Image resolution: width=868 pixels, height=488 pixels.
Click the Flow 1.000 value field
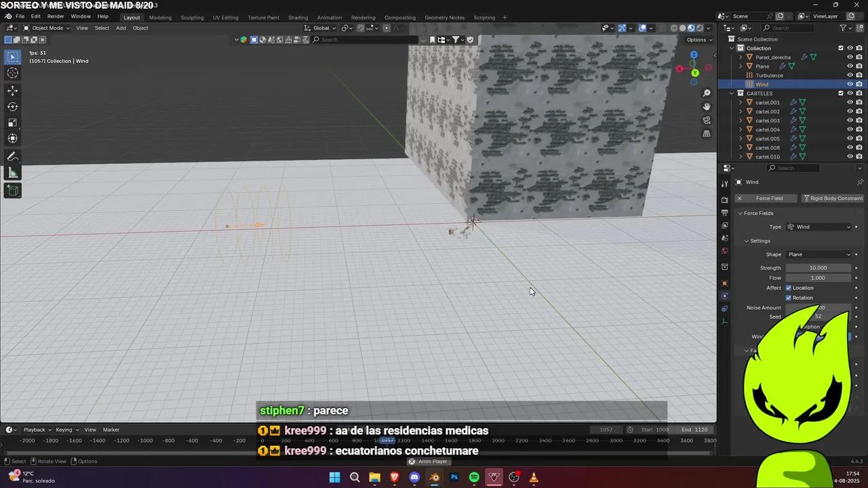pyautogui.click(x=818, y=278)
